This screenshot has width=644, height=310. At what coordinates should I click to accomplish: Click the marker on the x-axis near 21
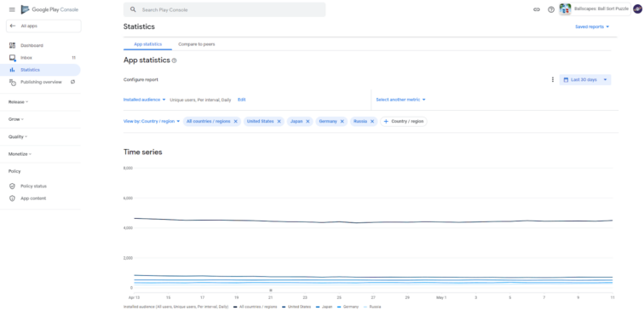click(x=271, y=290)
